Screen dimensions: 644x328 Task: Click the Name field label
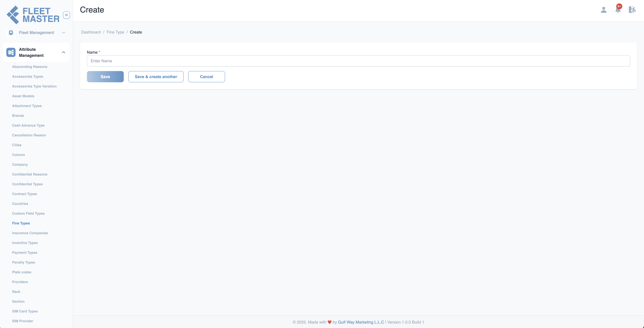92,52
